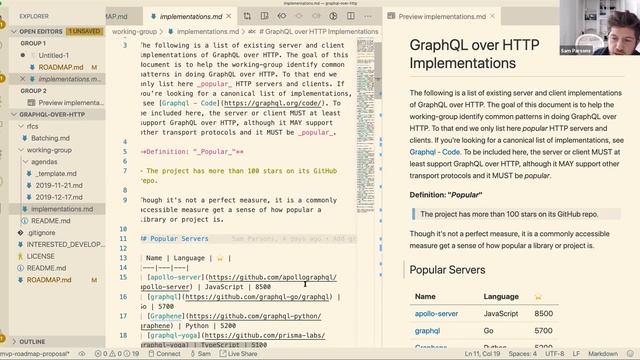This screenshot has height=360, width=640.
Task: Close the Preview implementations.md tab
Action: coord(492,16)
